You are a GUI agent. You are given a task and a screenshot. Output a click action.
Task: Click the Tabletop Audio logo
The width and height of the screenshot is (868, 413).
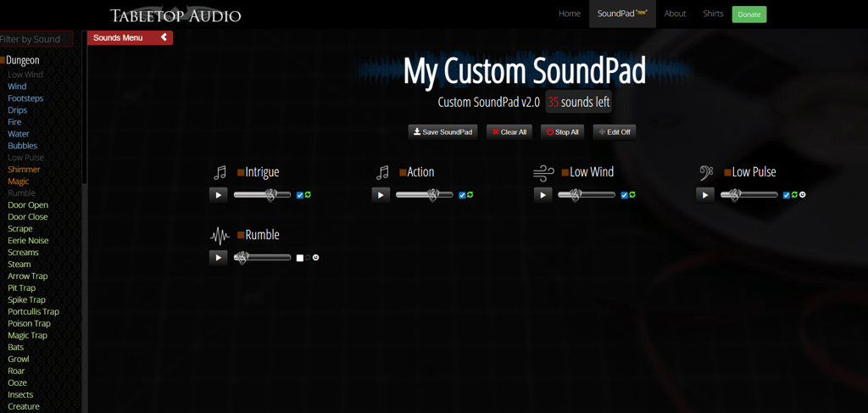coord(175,14)
